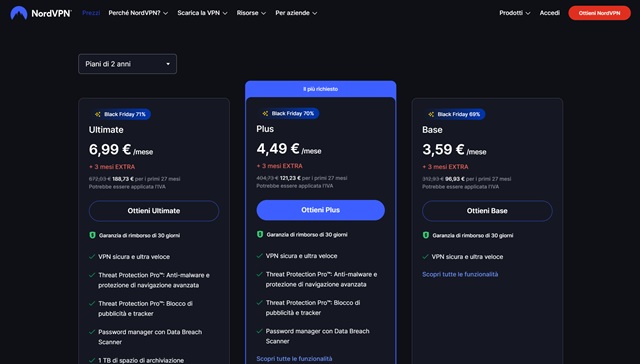
Task: Click the Il più richiesto banner
Action: pyautogui.click(x=320, y=89)
